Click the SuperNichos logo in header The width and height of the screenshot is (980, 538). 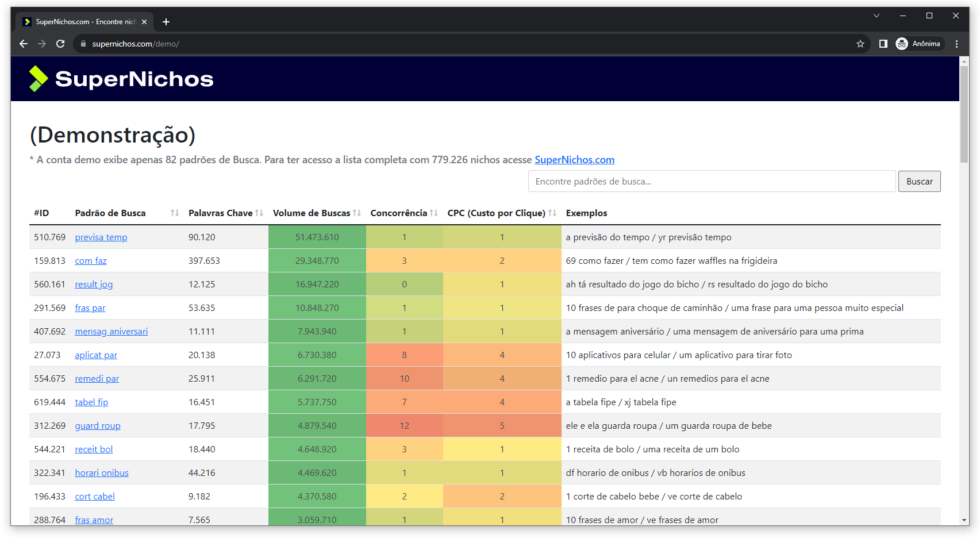121,79
